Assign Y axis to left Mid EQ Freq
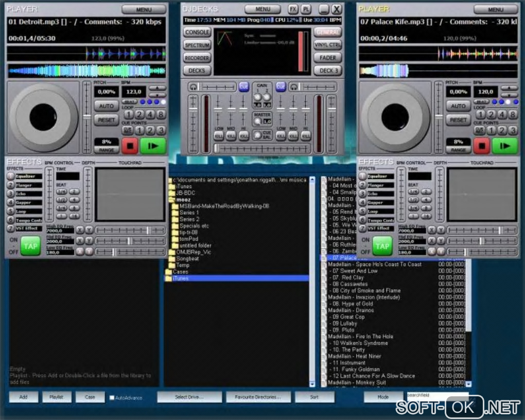 coord(89,241)
